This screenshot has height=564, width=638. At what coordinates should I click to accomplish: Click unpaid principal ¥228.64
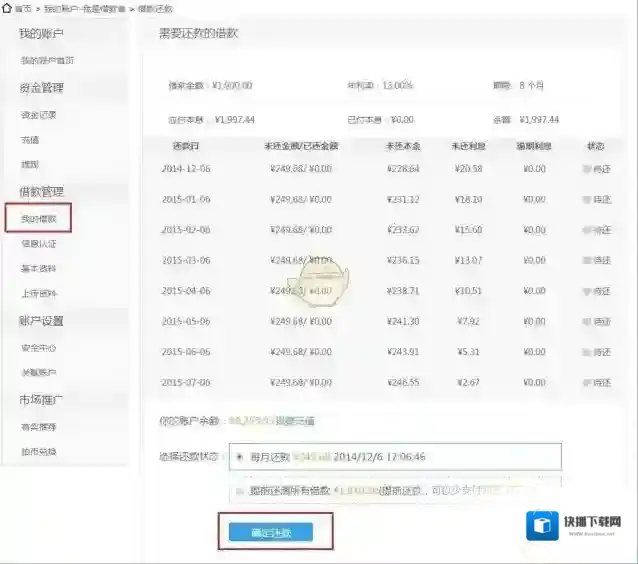403,168
